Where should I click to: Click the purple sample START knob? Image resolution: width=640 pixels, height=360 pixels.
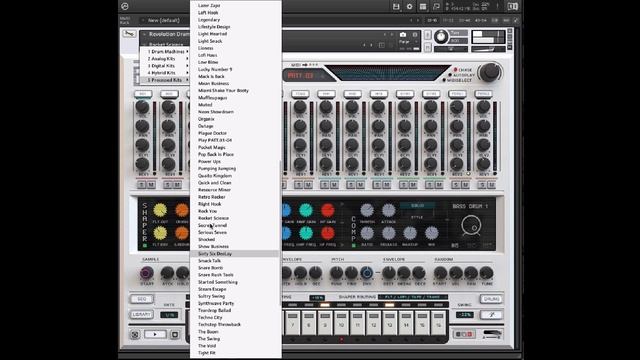click(147, 273)
